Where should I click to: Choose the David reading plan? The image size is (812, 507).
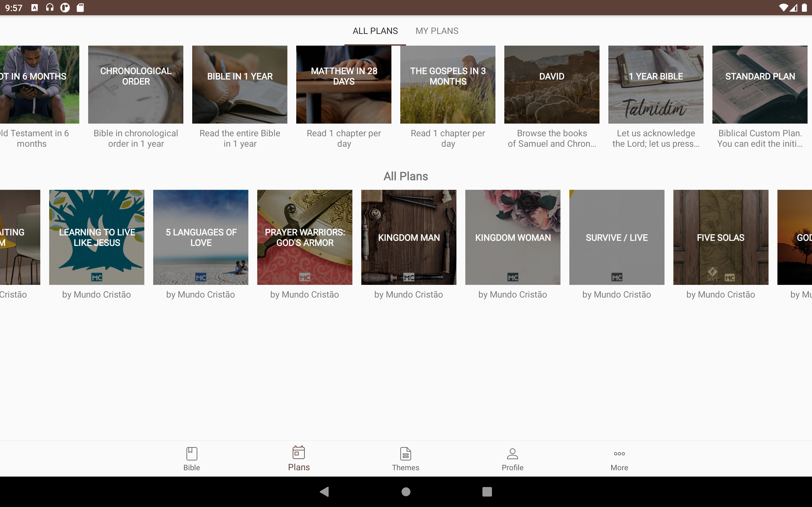tap(552, 85)
